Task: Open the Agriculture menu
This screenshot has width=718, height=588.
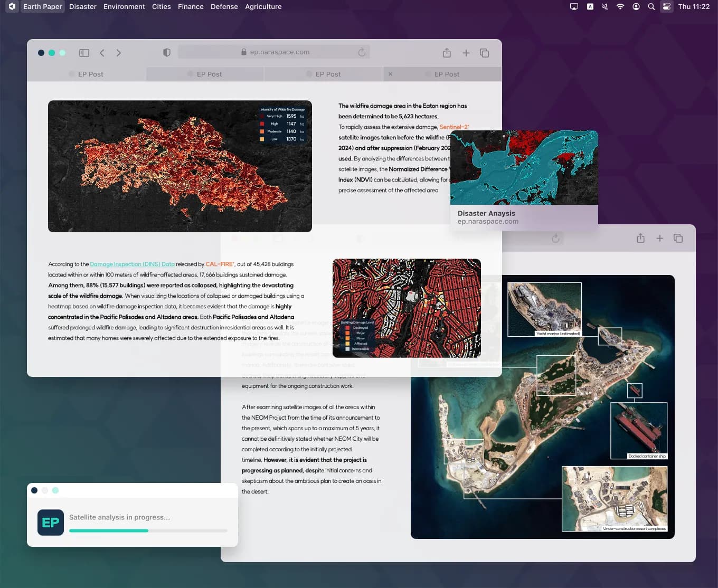Action: (x=263, y=7)
